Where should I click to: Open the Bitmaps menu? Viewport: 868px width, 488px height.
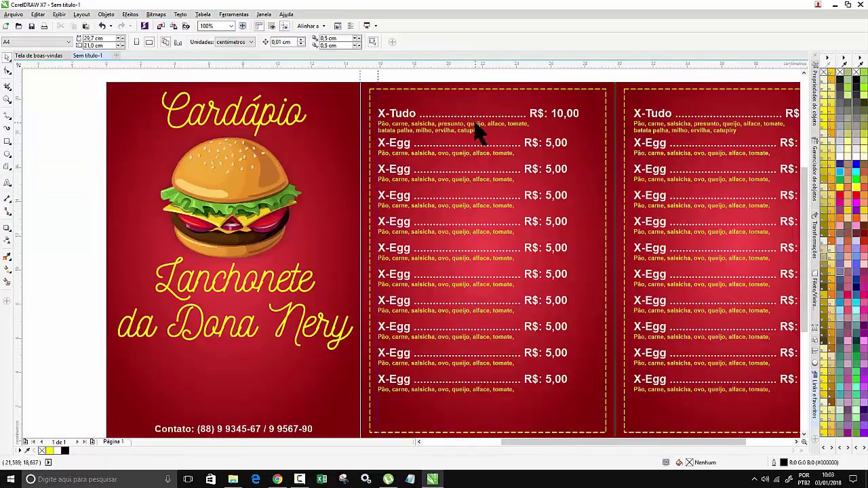click(x=156, y=14)
